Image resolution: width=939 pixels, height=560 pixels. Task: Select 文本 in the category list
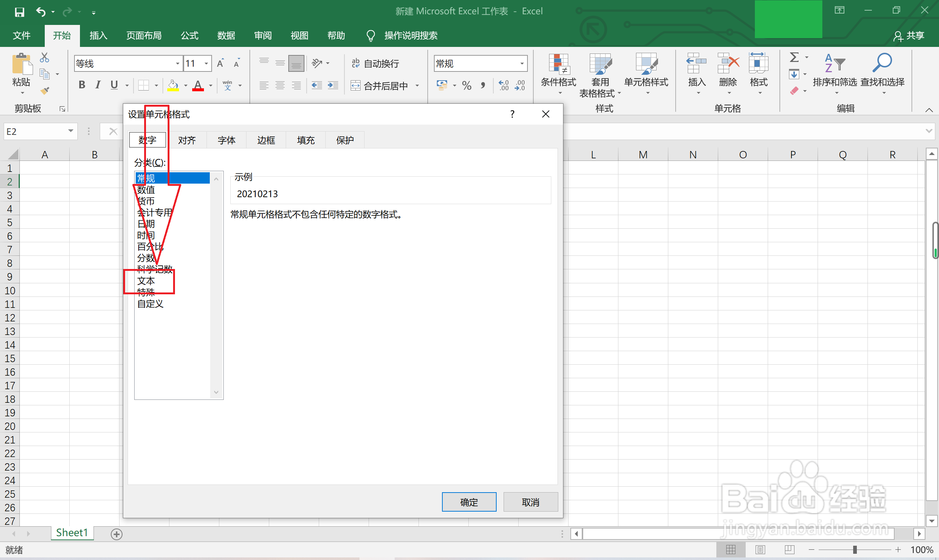tap(146, 281)
